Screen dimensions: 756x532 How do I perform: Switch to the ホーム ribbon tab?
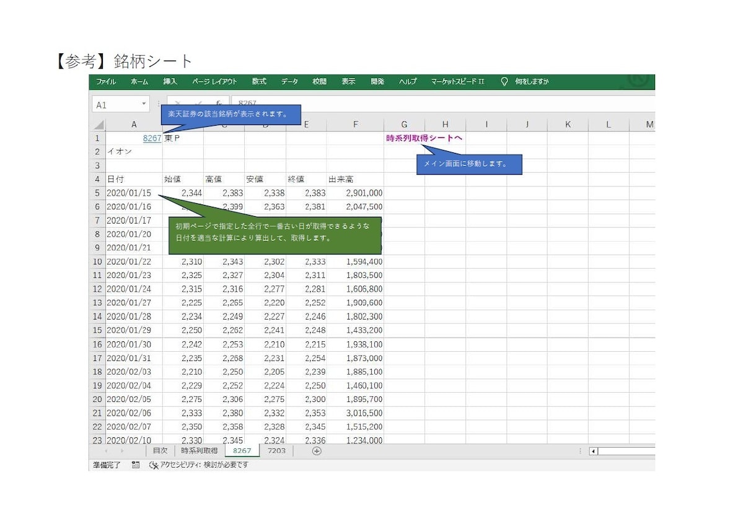point(139,82)
